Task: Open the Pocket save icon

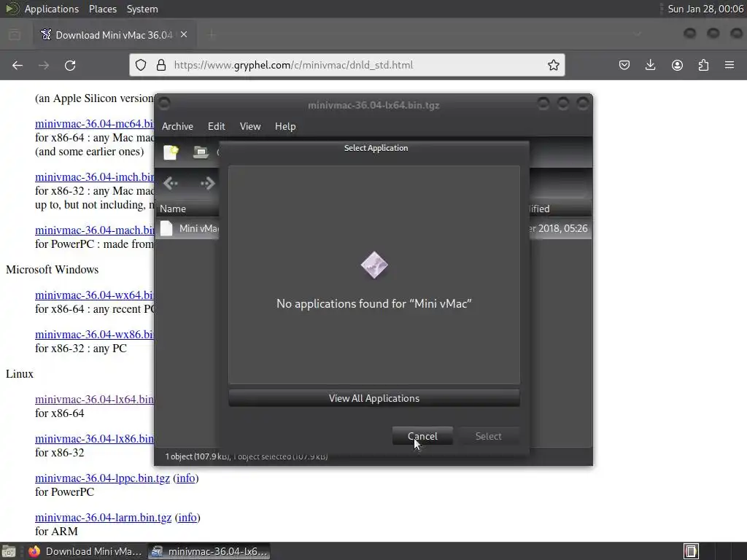Action: (x=624, y=65)
